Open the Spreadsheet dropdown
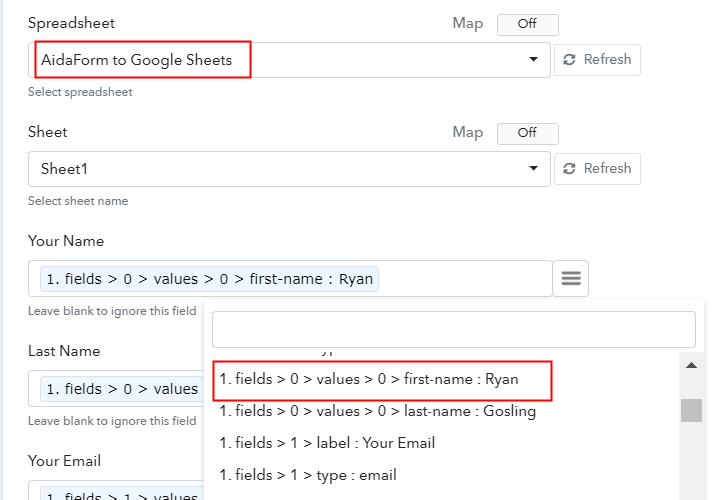 coord(289,60)
